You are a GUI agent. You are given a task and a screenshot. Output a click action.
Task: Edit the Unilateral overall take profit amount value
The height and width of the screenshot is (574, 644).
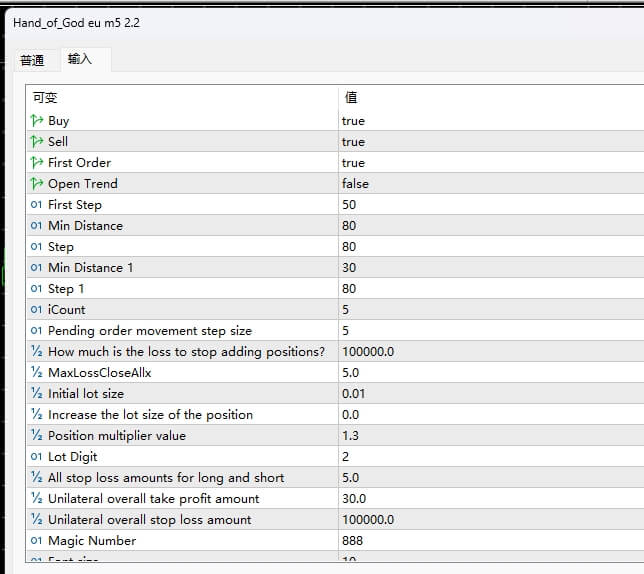[353, 499]
